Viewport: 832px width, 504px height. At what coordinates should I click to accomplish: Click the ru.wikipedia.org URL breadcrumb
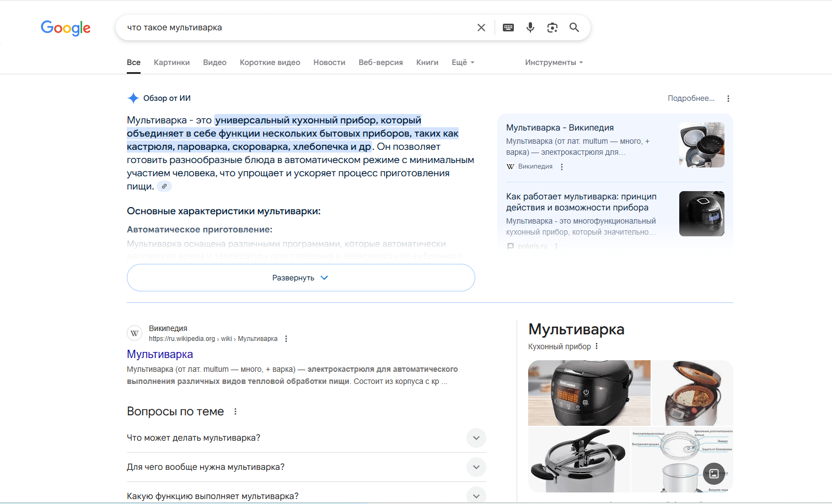coord(213,339)
